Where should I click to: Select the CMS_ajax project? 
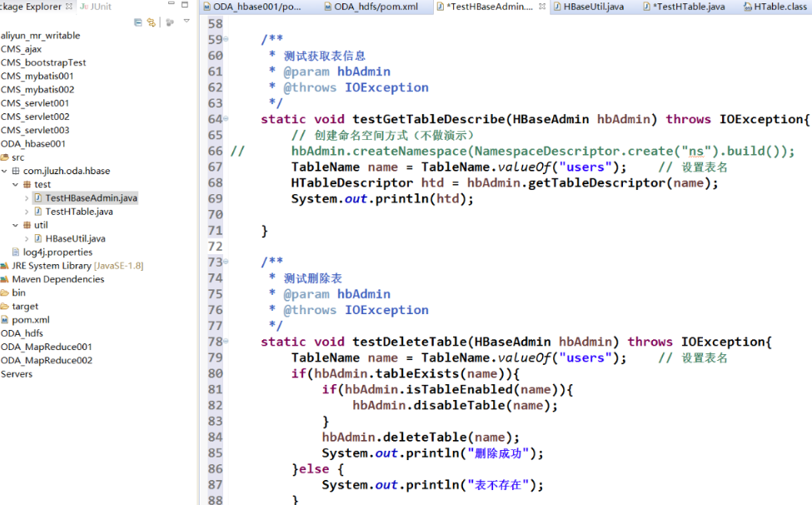21,49
